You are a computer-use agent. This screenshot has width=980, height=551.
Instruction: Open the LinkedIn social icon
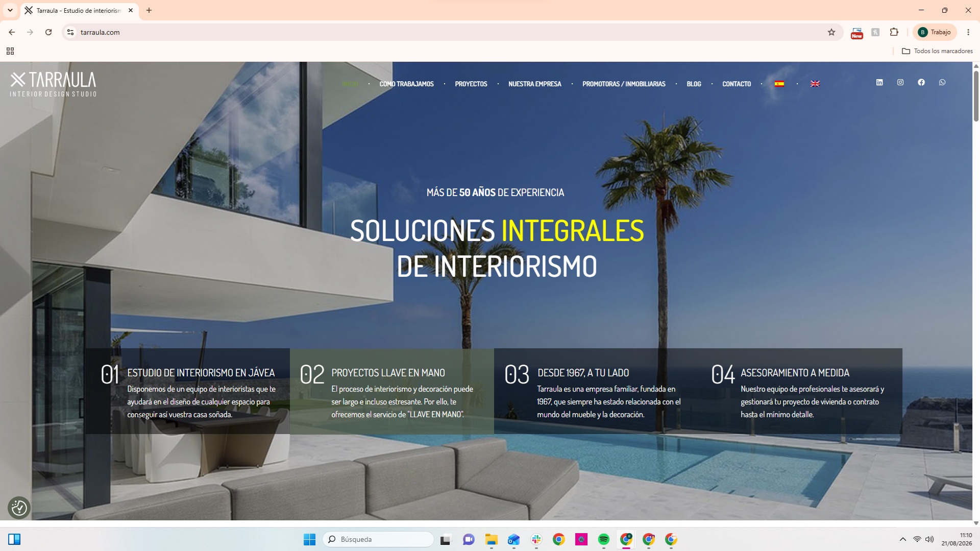point(879,82)
